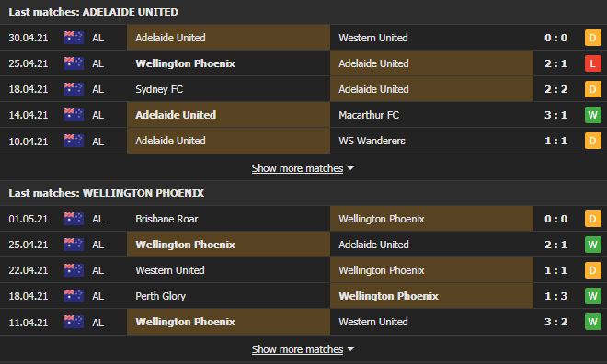Click the Australia flag on 22.04.21 row
The height and width of the screenshot is (364, 607).
tap(74, 270)
